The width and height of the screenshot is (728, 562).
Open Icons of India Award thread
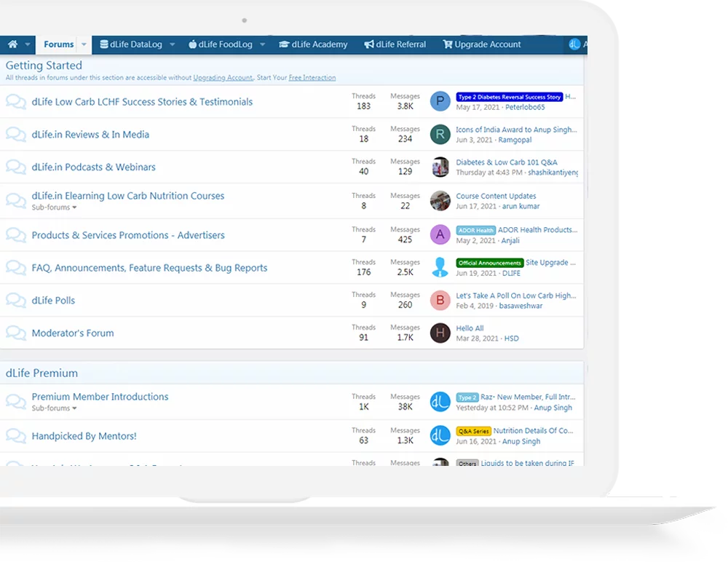pyautogui.click(x=516, y=130)
